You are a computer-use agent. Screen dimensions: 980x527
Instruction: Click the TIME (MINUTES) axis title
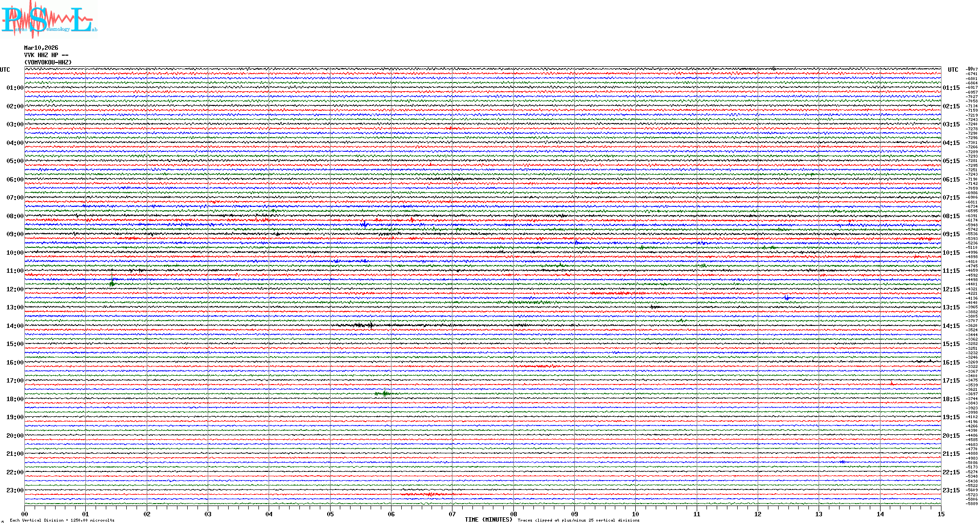point(488,520)
